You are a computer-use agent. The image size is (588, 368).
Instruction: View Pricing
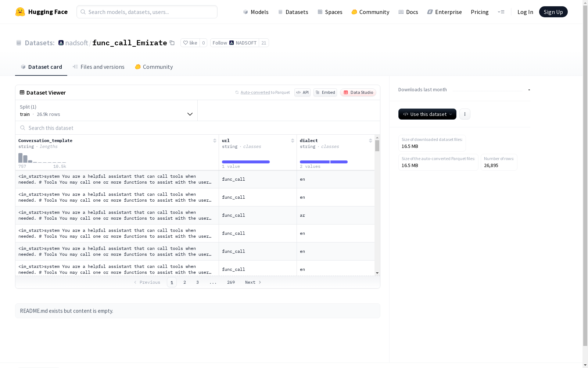click(480, 12)
